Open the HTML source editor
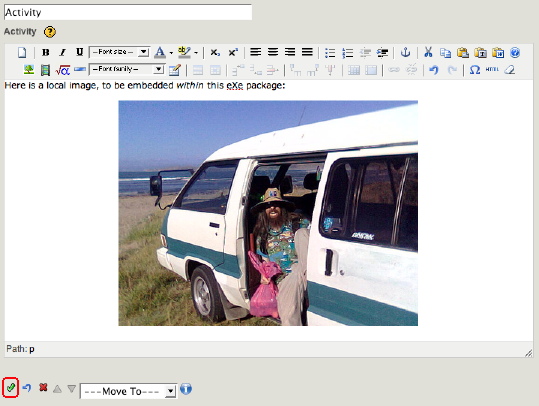The width and height of the screenshot is (539, 406). 492,69
